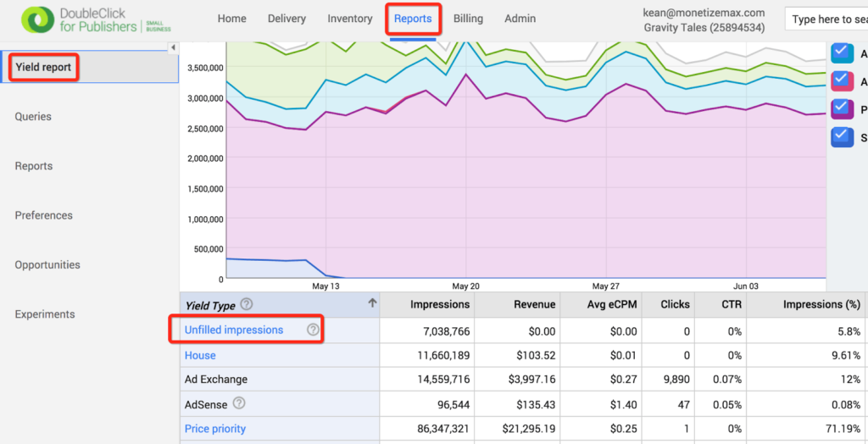Sort by CTR column header
This screenshot has height=444, width=868.
coord(721,304)
